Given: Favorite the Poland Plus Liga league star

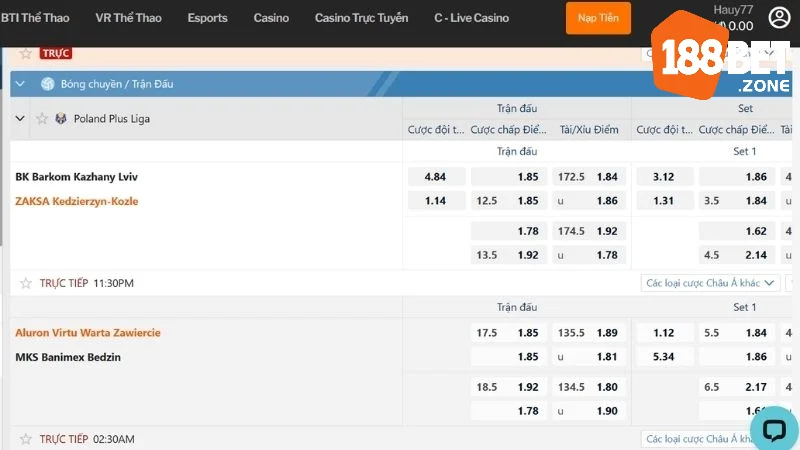Looking at the screenshot, I should [42, 119].
